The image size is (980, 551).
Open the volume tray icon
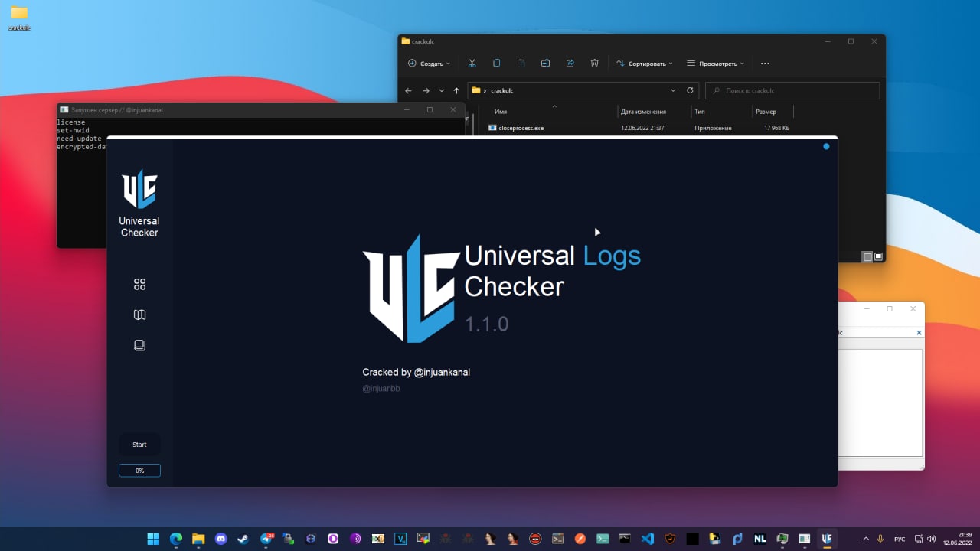click(931, 539)
